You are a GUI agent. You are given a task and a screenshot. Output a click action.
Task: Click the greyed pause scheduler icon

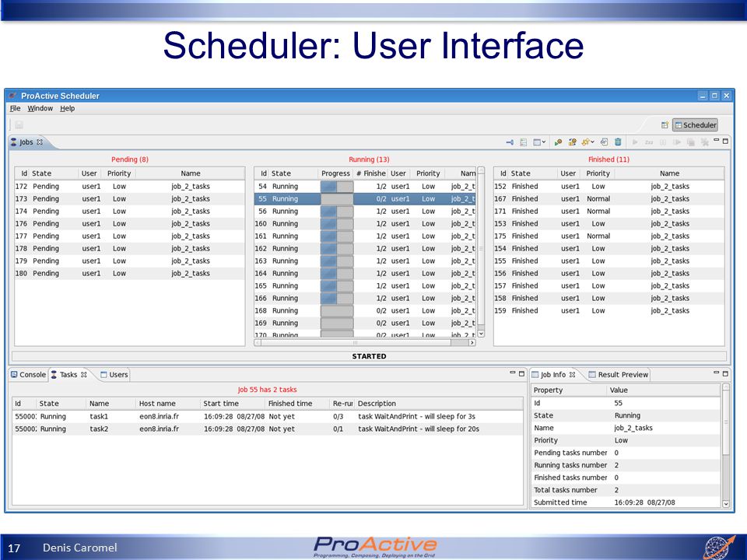pyautogui.click(x=663, y=142)
